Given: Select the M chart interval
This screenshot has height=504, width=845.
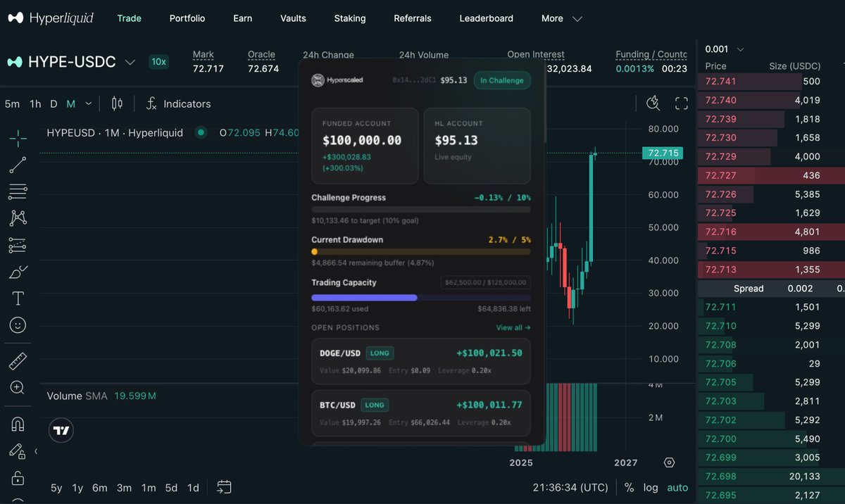Looking at the screenshot, I should tap(70, 103).
